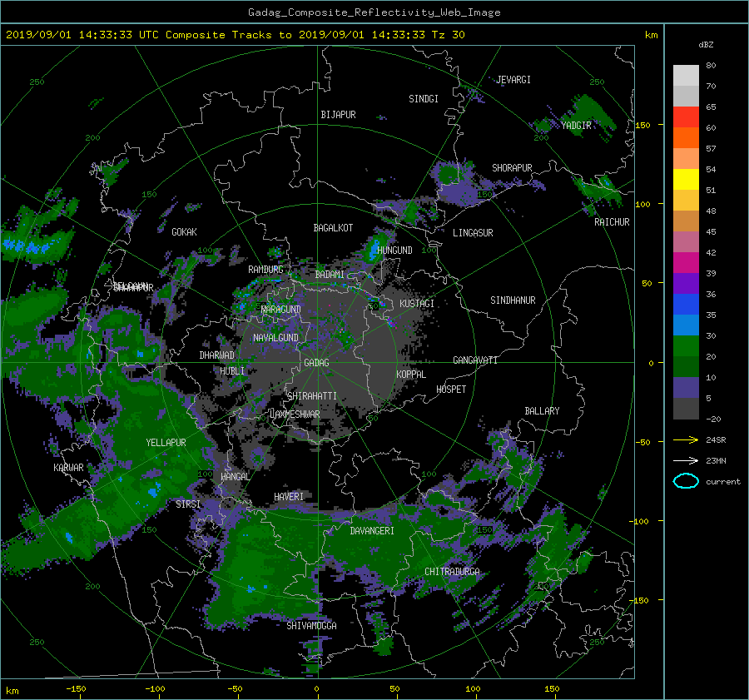
Task: Click the KUSTAGI city label
Action: (417, 304)
